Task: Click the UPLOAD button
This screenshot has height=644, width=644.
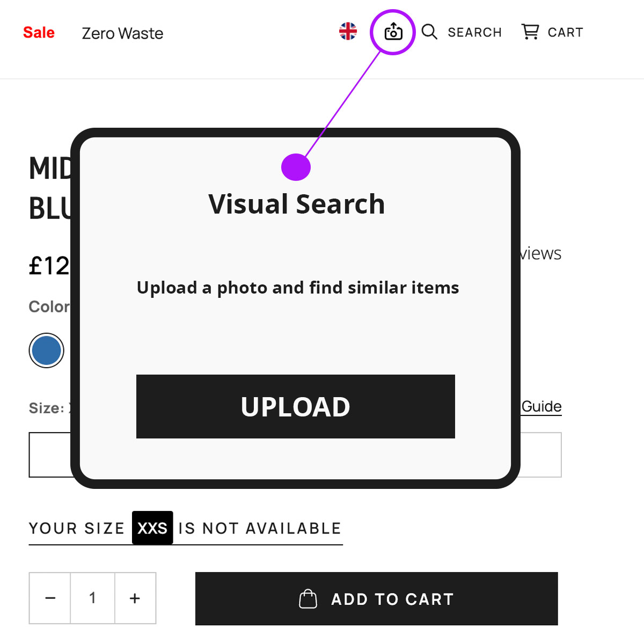Action: pyautogui.click(x=296, y=406)
